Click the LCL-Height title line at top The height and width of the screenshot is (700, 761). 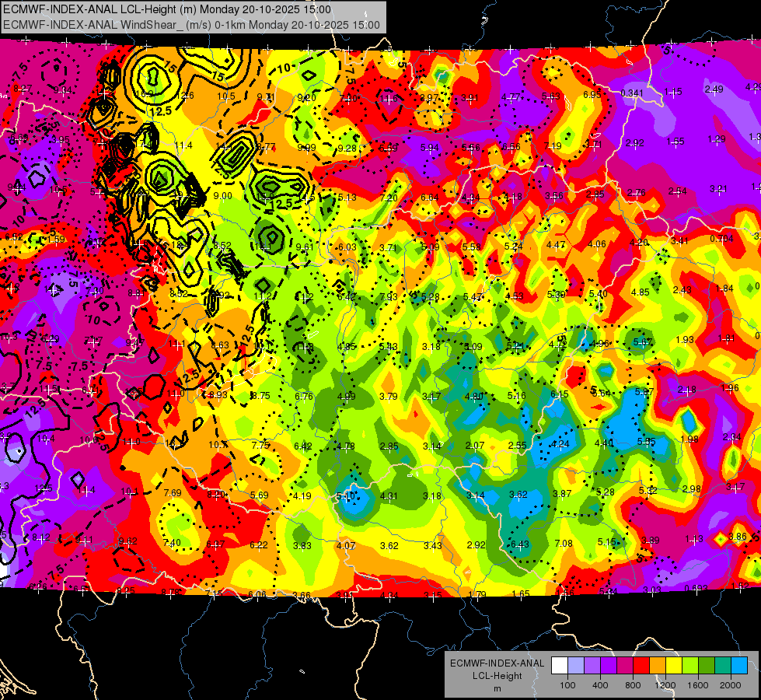[x=167, y=9]
